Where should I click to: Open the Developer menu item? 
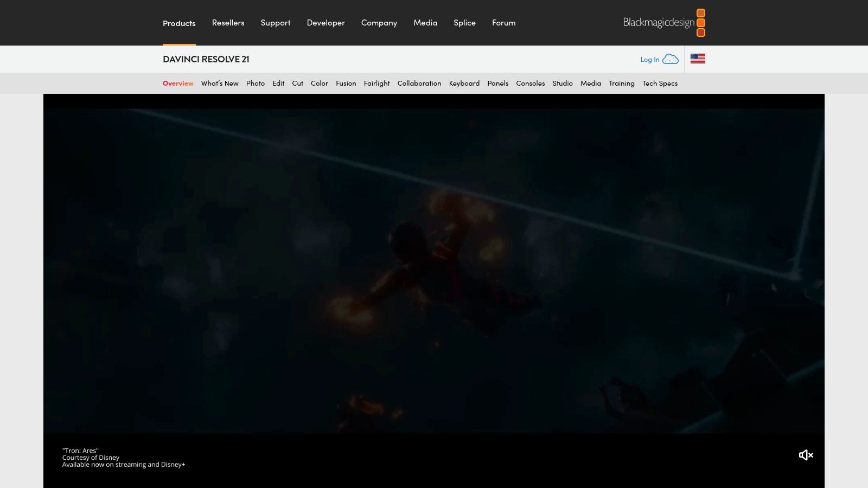326,23
